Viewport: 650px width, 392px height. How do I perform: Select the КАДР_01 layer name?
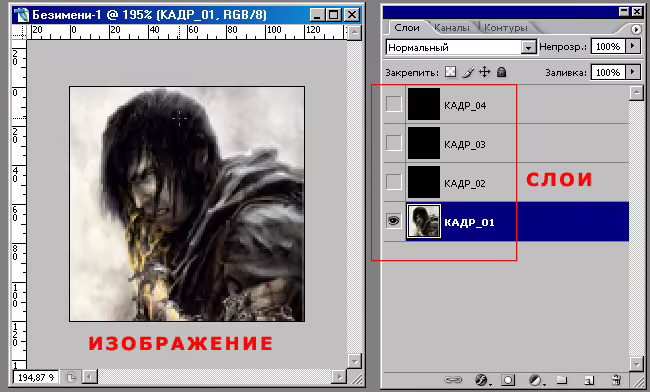469,223
